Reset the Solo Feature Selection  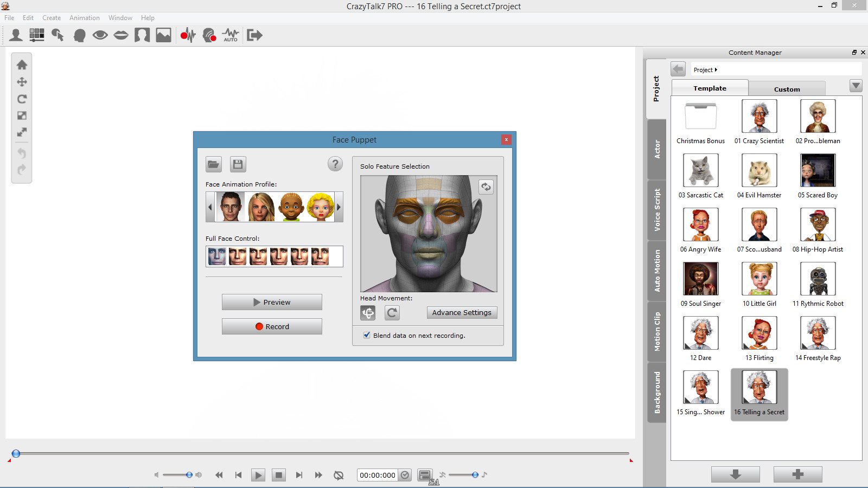[x=486, y=187]
